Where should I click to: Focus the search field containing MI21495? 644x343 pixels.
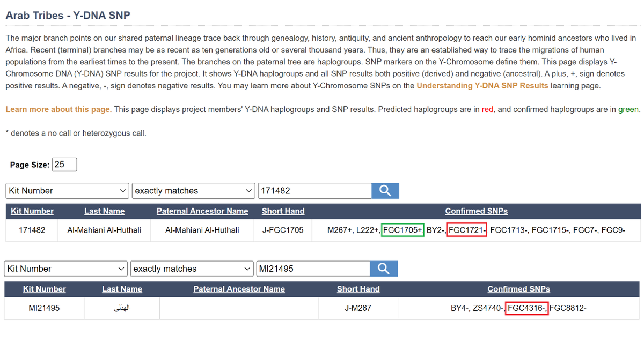click(313, 269)
